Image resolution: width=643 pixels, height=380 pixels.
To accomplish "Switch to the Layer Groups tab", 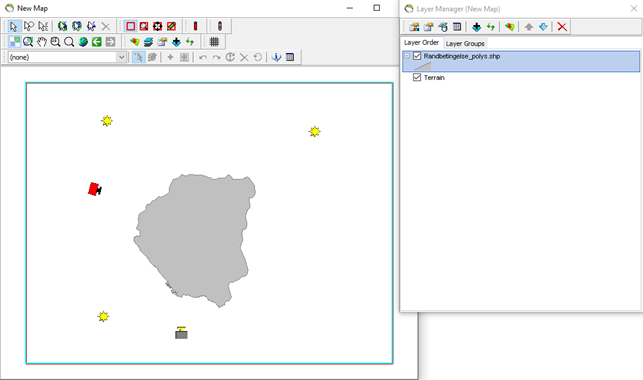I will [x=465, y=43].
